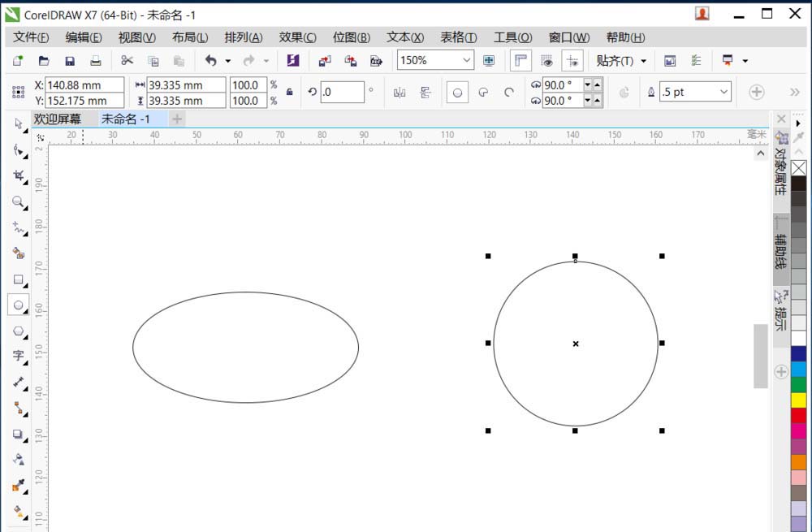This screenshot has width=812, height=532.
Task: Click the Save document icon
Action: tap(70, 60)
